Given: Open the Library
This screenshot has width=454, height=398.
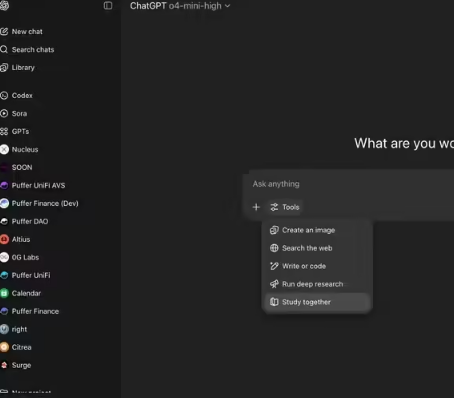Looking at the screenshot, I should pos(23,68).
